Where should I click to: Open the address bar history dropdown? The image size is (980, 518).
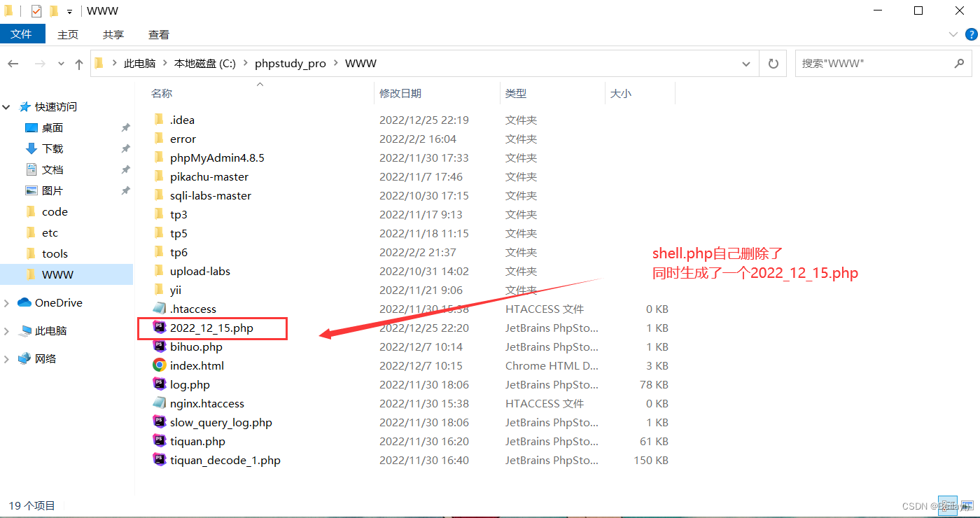click(746, 63)
